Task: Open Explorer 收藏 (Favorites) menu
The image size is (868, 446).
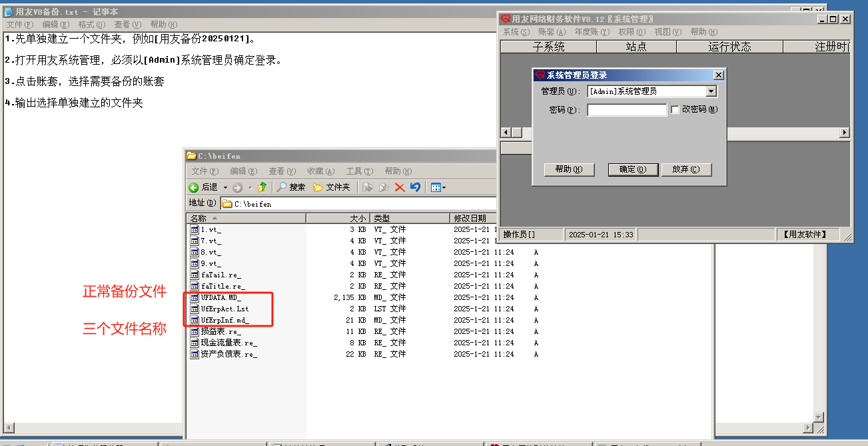Action: point(320,171)
